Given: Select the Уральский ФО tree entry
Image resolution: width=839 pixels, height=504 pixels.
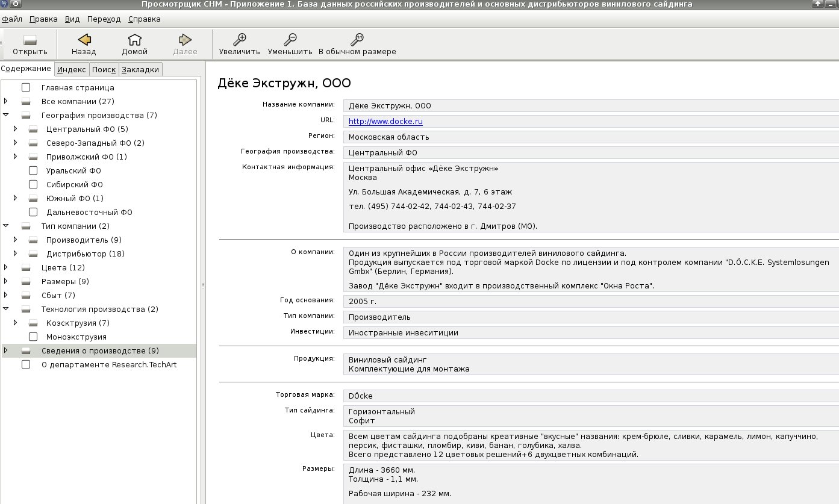Looking at the screenshot, I should [x=73, y=170].
